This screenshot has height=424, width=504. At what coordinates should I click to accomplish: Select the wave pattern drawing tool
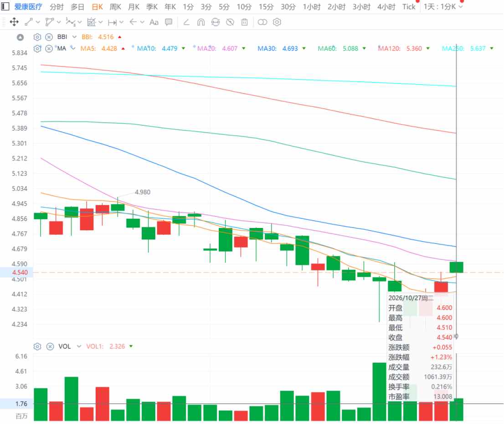tap(70, 22)
